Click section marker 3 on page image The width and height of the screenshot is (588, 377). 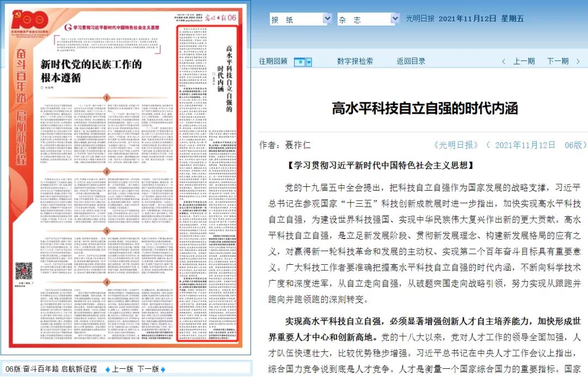point(107,230)
